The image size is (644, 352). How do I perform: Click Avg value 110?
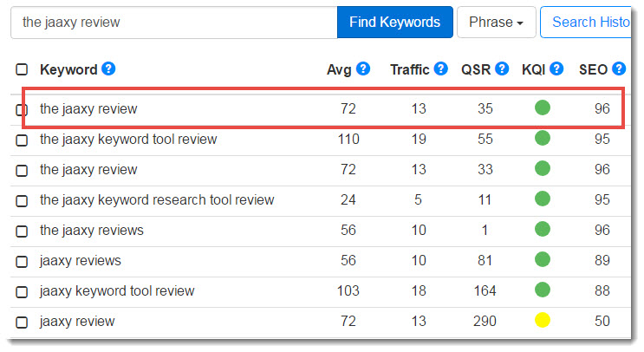pyautogui.click(x=348, y=140)
